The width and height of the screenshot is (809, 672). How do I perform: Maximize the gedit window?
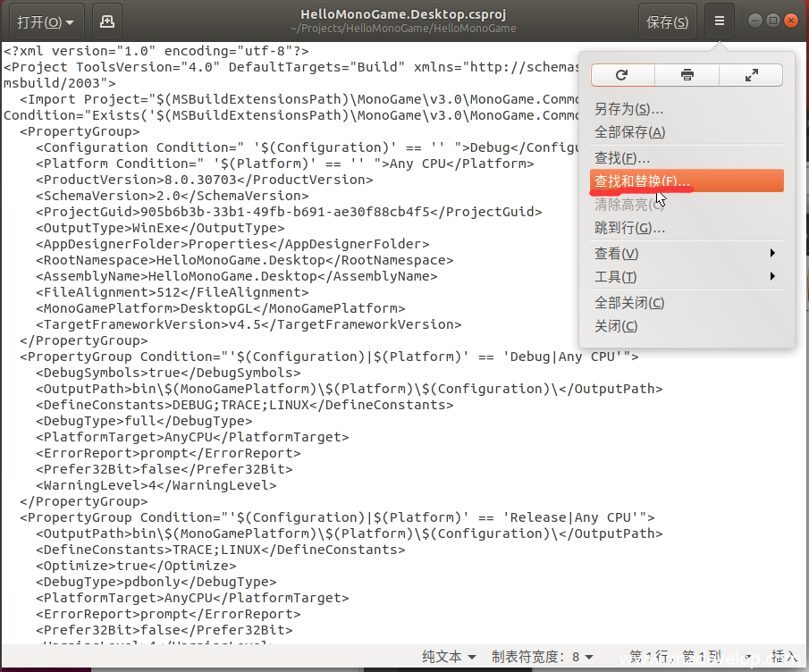[x=773, y=21]
